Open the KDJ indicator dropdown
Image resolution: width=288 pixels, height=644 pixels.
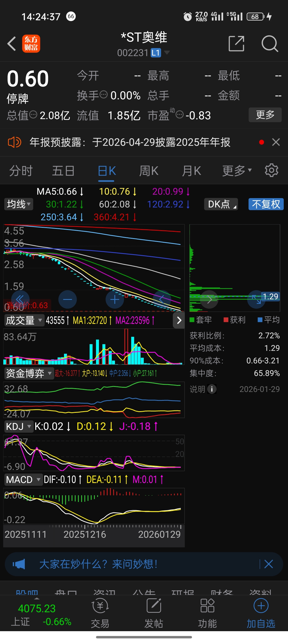click(x=19, y=426)
